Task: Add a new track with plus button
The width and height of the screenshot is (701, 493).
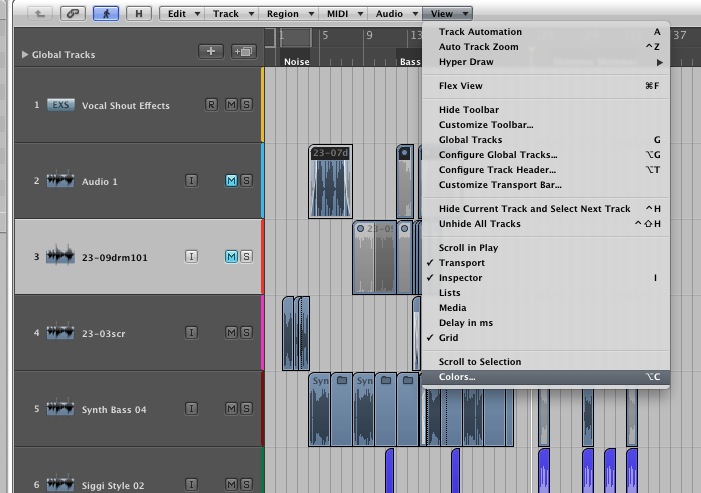Action: point(211,51)
